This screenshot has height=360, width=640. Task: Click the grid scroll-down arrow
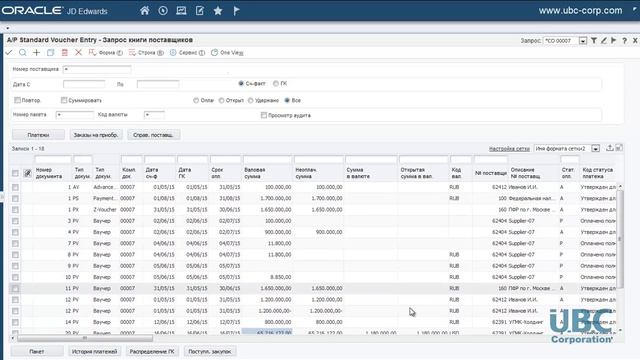click(x=620, y=330)
